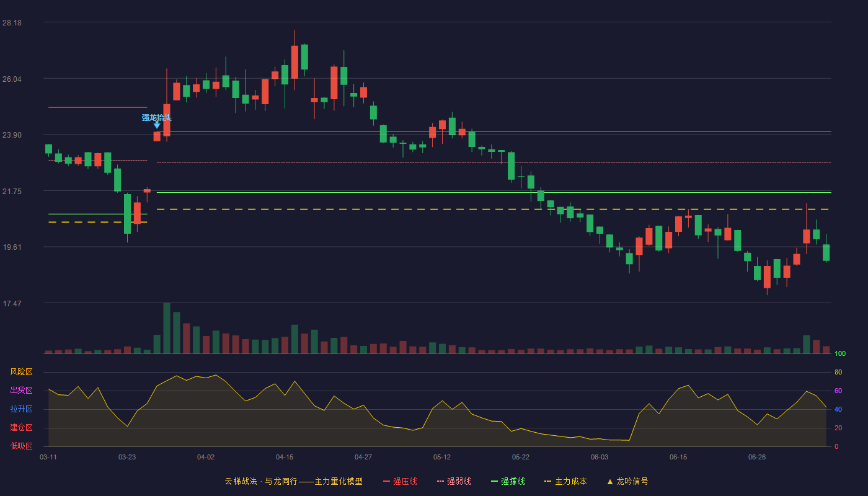Viewport: 868px width, 496px height.
Task: Click the 03-23 date label
Action: tap(127, 457)
